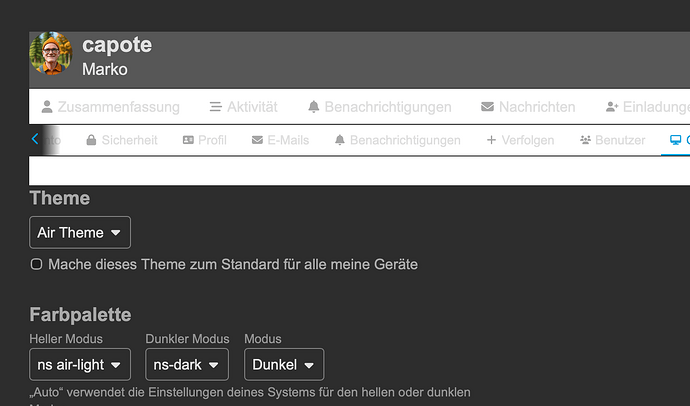
Task: Click the envelope icon before Nachrichten
Action: pyautogui.click(x=487, y=107)
